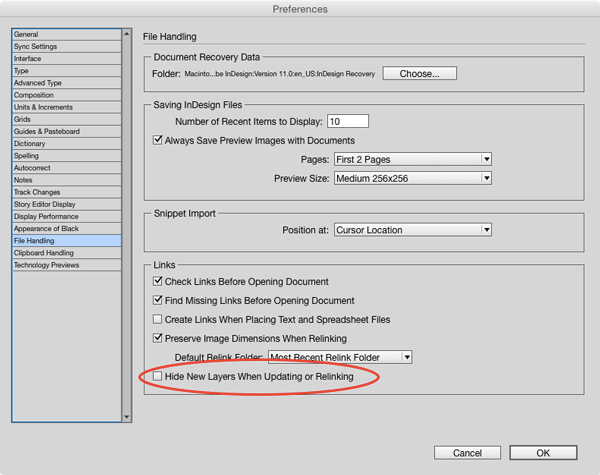The image size is (600, 475).
Task: Click the Cancel button
Action: click(x=467, y=453)
